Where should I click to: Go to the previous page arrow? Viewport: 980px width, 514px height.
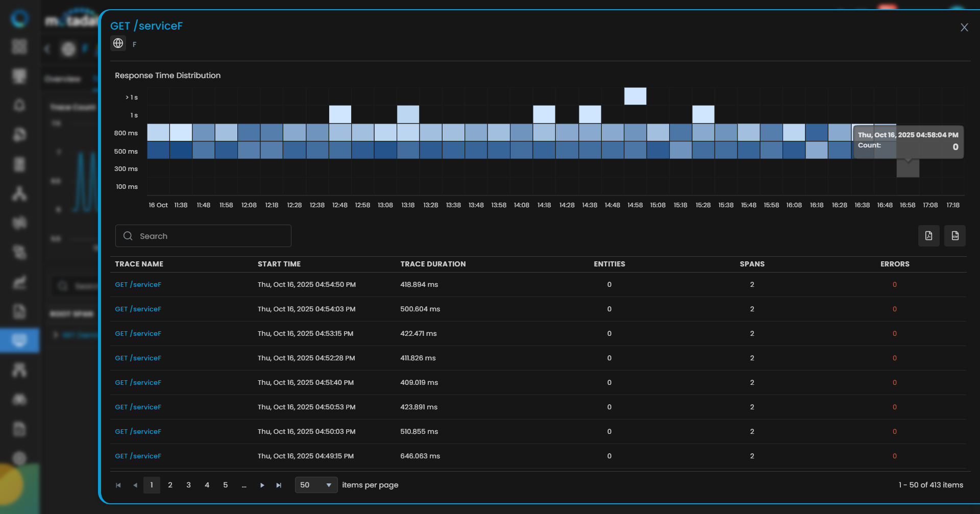pos(135,485)
